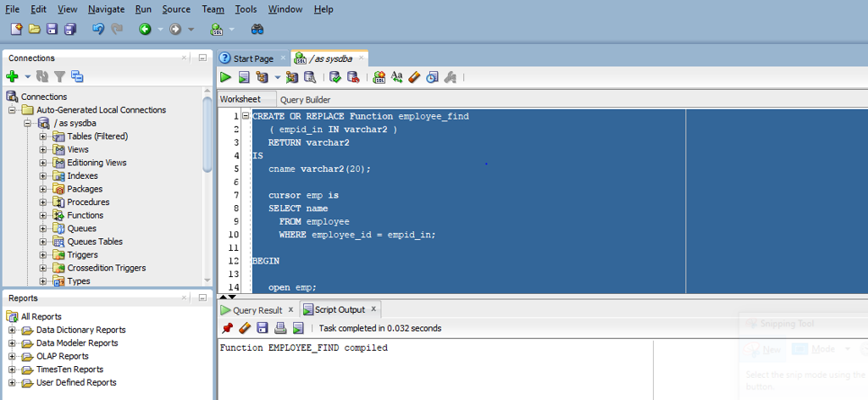Viewport: 868px width, 400px height.
Task: Expand User Defined Reports node
Action: [x=12, y=383]
